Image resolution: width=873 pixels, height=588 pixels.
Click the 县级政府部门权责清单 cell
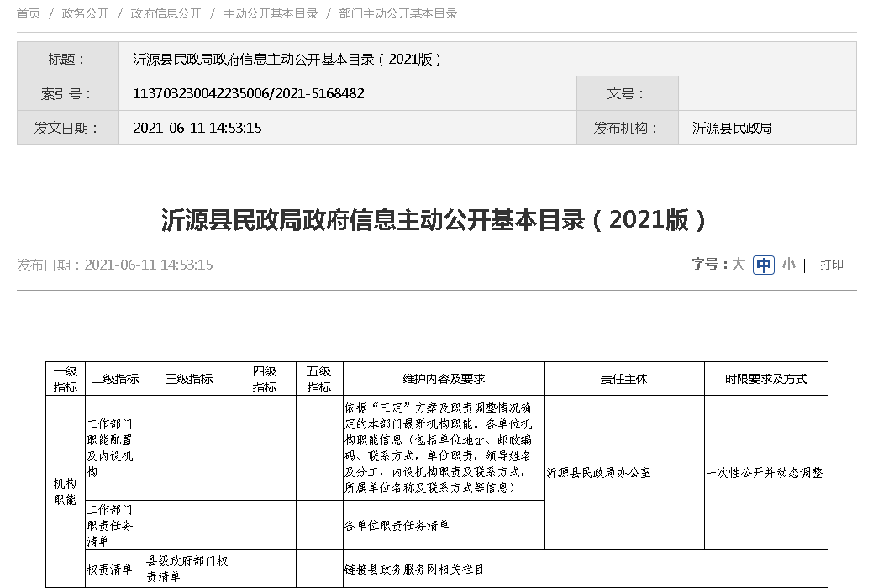188,569
